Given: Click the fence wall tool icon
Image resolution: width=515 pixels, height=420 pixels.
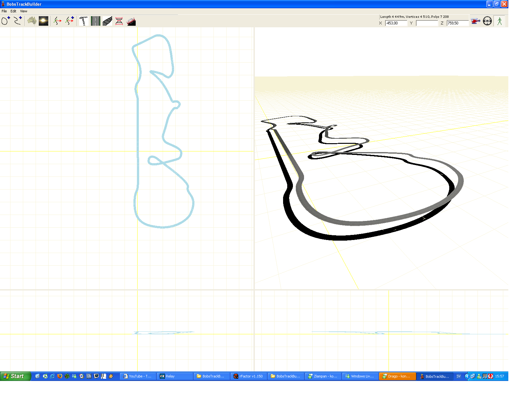Looking at the screenshot, I should (84, 21).
